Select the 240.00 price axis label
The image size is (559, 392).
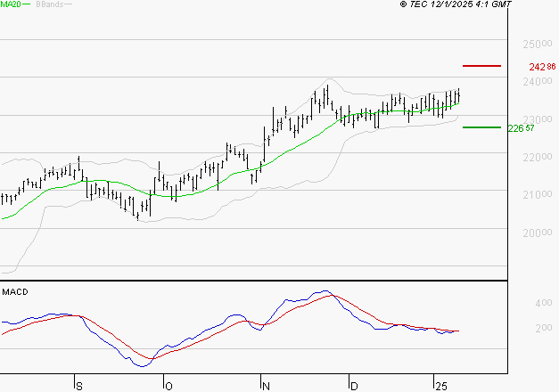click(538, 82)
